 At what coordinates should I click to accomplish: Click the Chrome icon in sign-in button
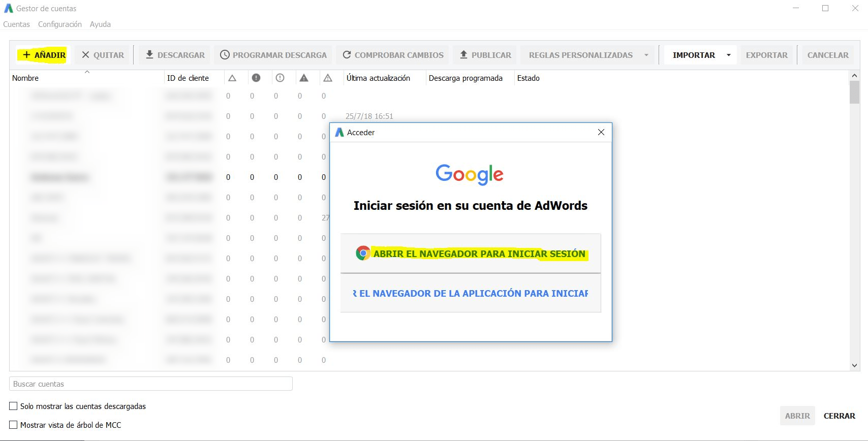click(x=363, y=253)
